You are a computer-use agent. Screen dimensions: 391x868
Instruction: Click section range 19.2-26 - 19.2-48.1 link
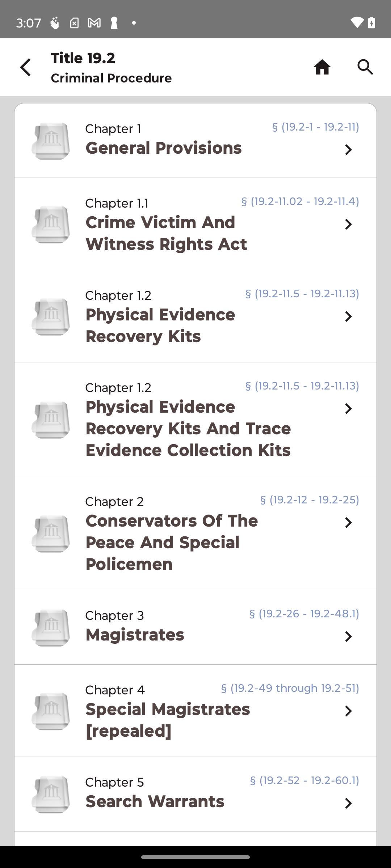[x=304, y=614]
